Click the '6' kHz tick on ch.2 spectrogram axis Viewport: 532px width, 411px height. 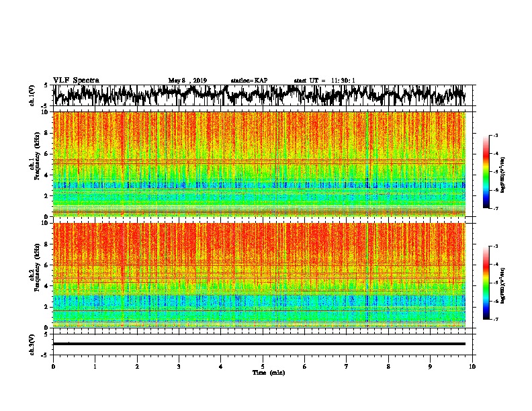[47, 265]
